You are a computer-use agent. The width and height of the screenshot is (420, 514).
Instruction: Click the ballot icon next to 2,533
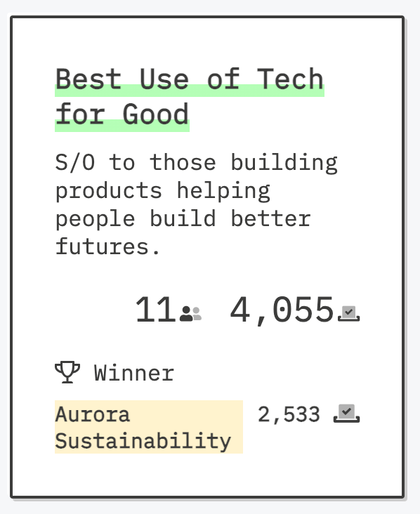(x=346, y=414)
